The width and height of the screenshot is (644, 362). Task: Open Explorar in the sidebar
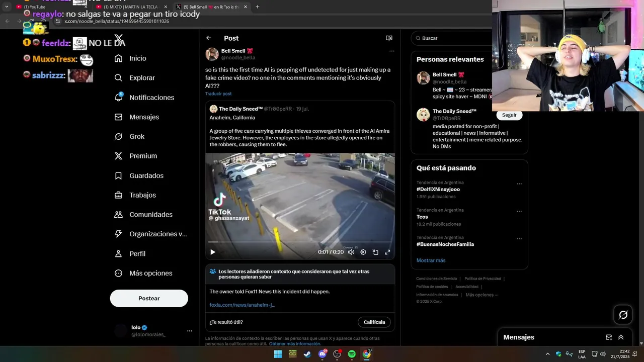[x=134, y=78]
